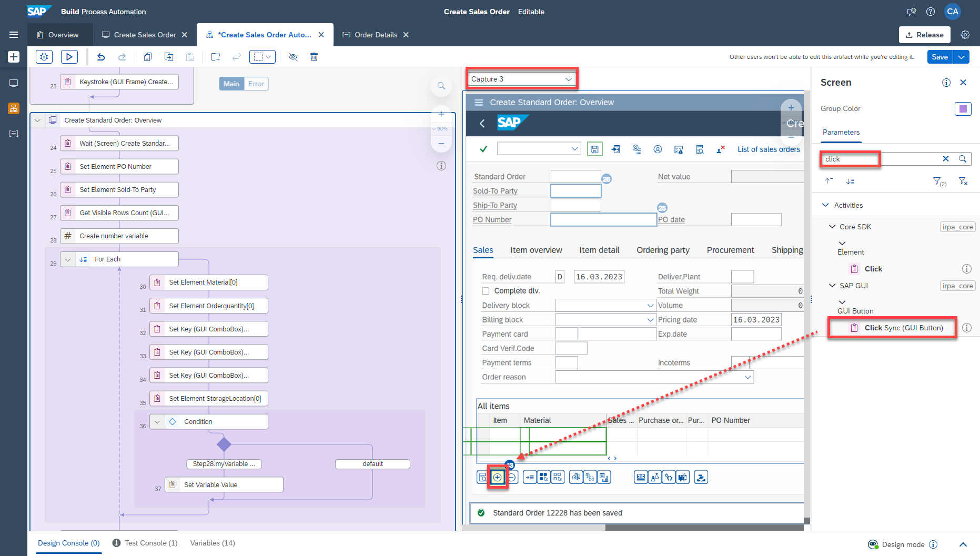
Task: Click the Undo arrow icon
Action: point(101,57)
